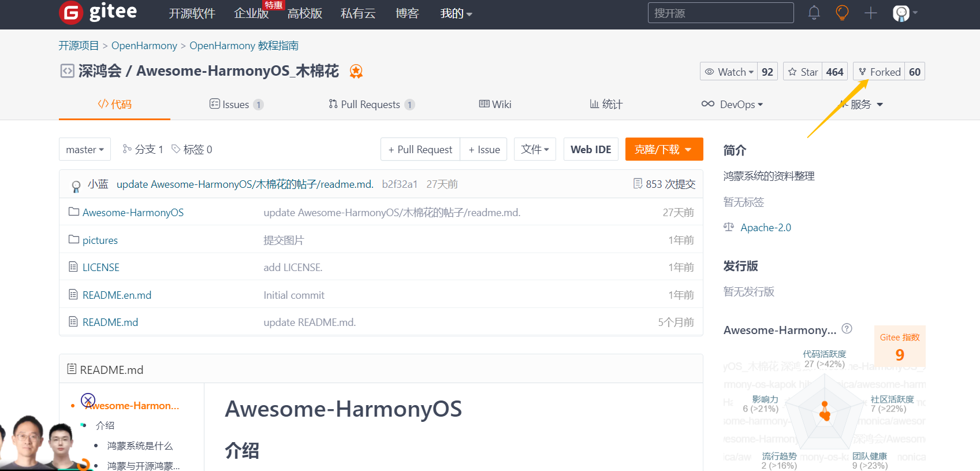Click the orange recommended badge icon

pyautogui.click(x=356, y=71)
